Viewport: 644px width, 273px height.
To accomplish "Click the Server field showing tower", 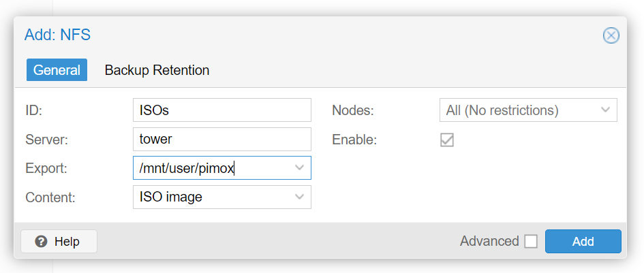I will (x=221, y=139).
